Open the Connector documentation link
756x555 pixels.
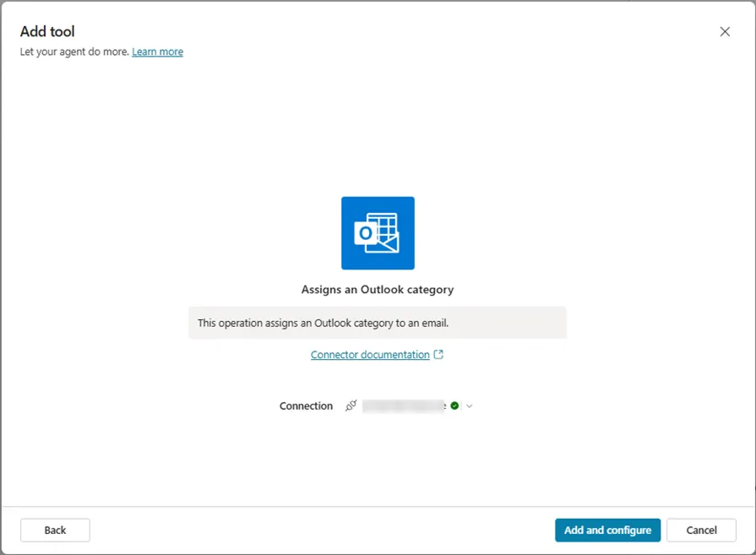click(x=370, y=355)
